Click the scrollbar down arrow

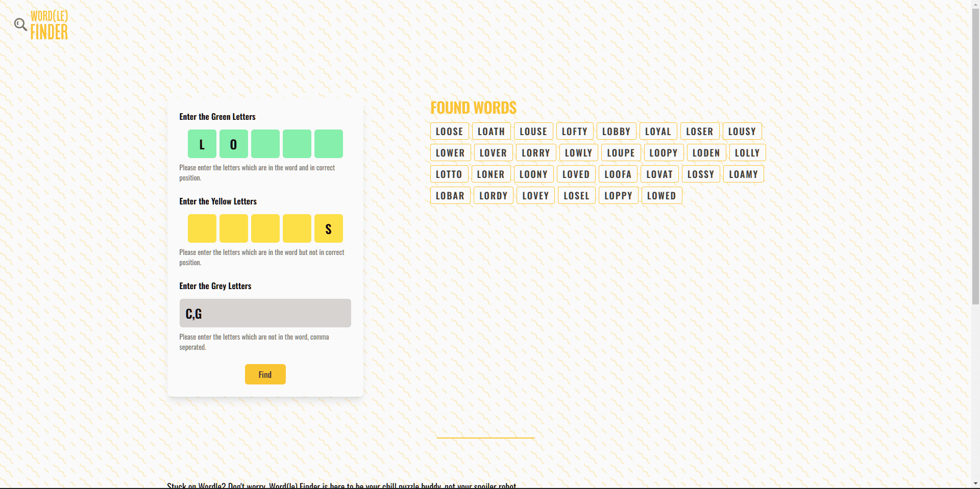975,483
